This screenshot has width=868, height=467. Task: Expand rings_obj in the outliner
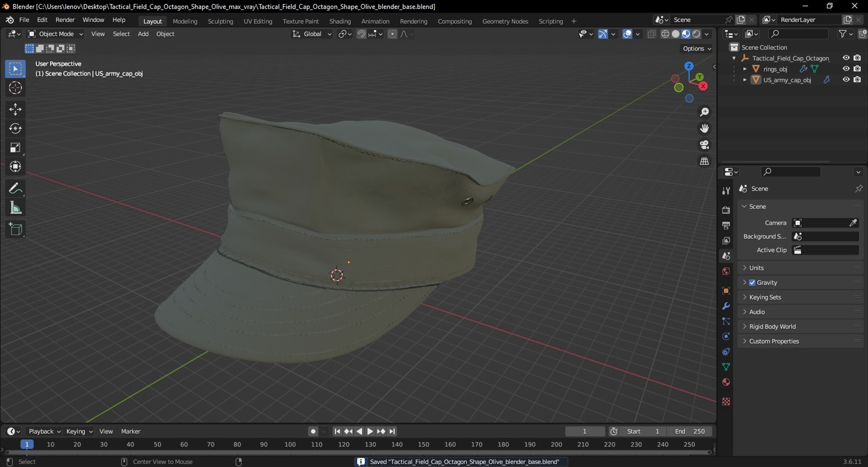745,69
